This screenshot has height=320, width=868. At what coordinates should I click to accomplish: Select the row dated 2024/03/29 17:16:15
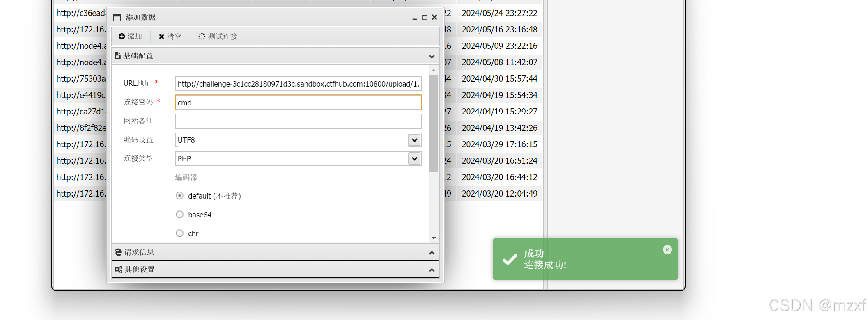[x=499, y=144]
